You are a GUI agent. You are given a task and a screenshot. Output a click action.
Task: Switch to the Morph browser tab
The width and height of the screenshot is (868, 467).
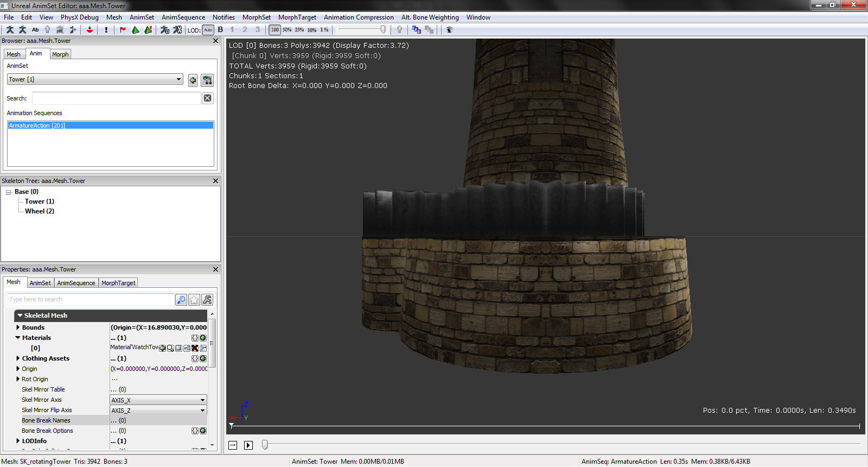point(60,54)
